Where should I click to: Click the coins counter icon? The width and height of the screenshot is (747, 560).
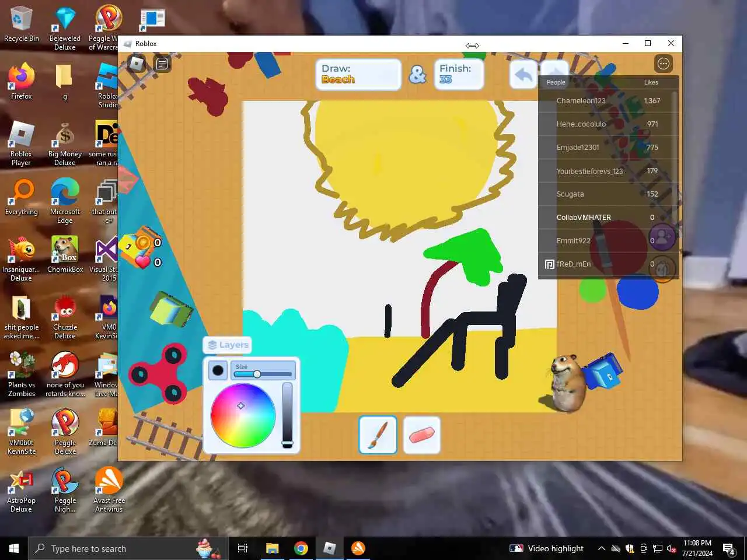[144, 242]
